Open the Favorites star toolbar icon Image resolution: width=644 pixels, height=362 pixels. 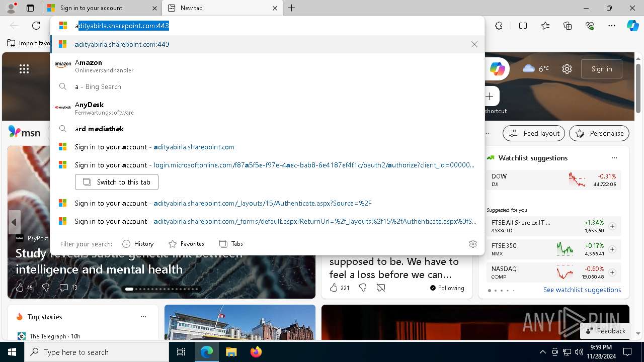(545, 26)
